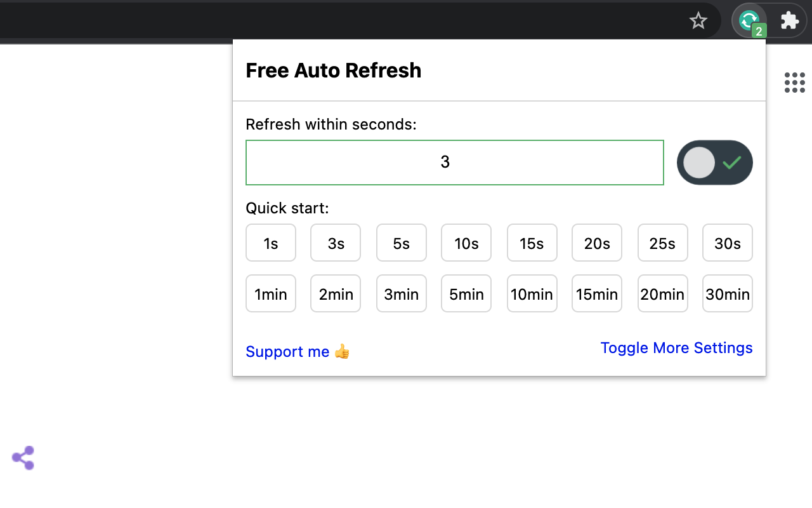
Task: Choose the 2min quick start interval
Action: [x=336, y=293]
